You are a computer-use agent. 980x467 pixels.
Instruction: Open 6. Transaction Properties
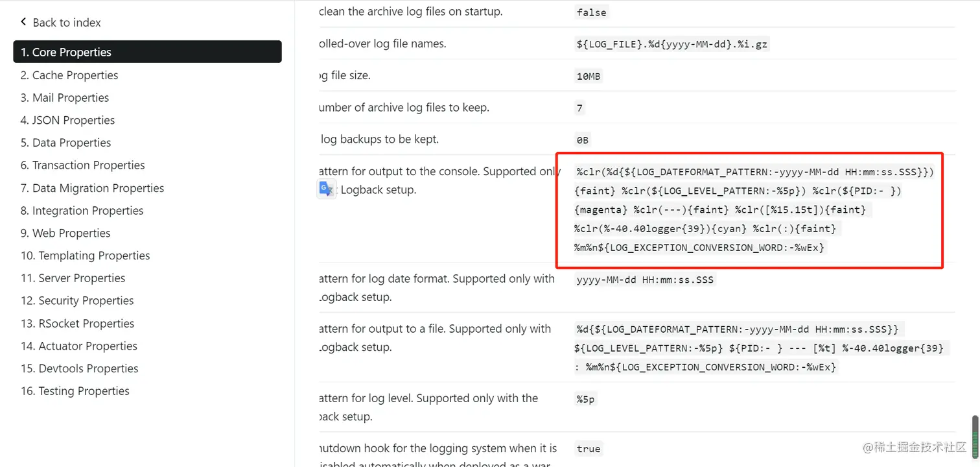82,165
